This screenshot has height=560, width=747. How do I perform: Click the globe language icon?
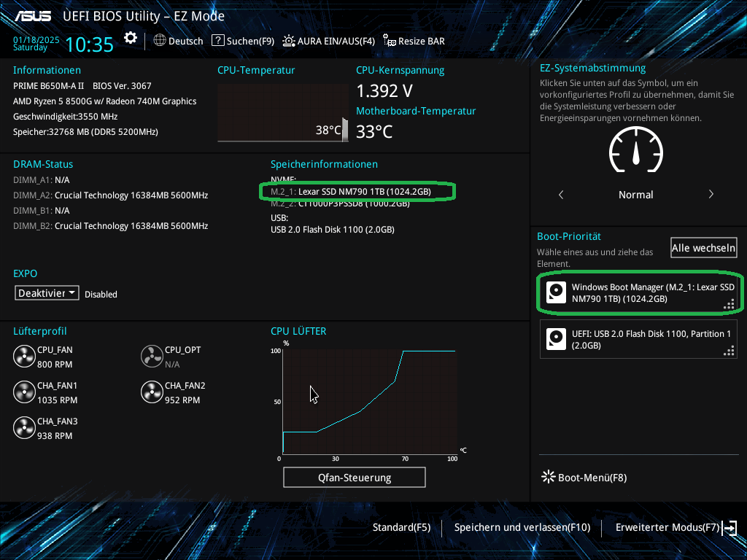(160, 41)
